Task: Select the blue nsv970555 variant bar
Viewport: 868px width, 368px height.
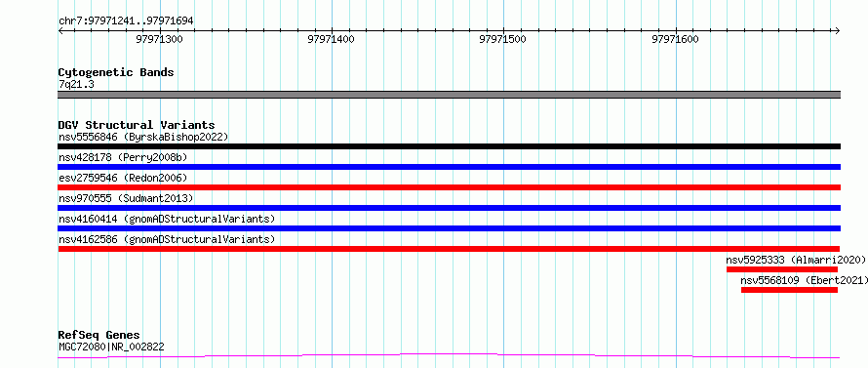Action: tap(449, 208)
